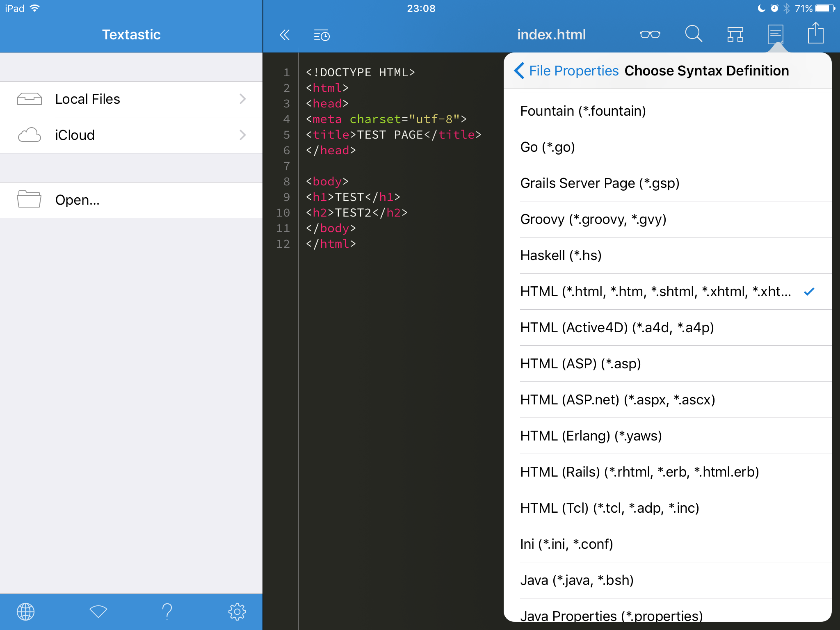The height and width of the screenshot is (630, 840).
Task: Expand Local Files chevron
Action: (x=243, y=99)
